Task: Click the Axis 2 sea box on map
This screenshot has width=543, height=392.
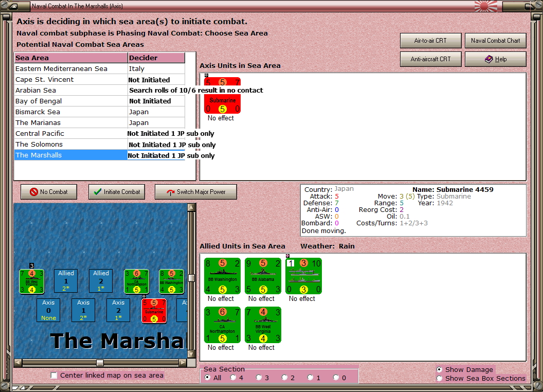Action: (x=118, y=310)
